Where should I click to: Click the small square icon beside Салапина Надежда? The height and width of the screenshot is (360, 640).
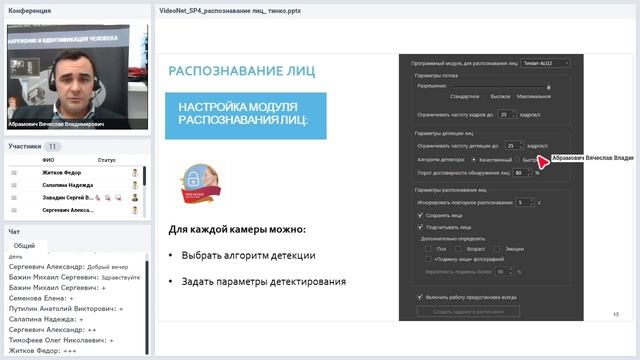[x=14, y=185]
